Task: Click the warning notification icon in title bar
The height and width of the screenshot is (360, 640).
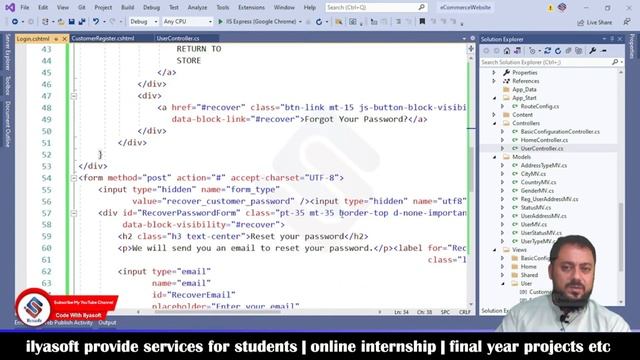Action: [550, 8]
